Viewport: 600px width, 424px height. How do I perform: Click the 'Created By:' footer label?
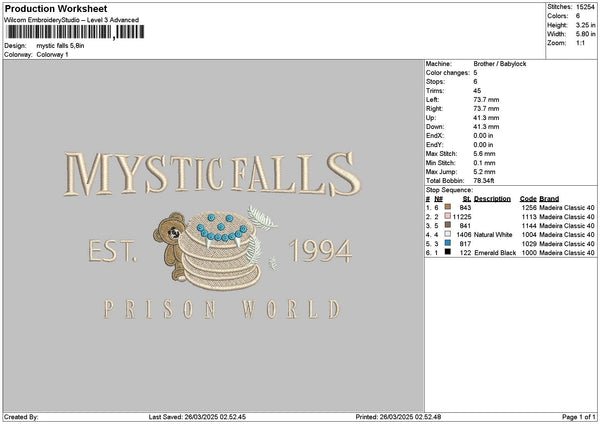coord(21,417)
